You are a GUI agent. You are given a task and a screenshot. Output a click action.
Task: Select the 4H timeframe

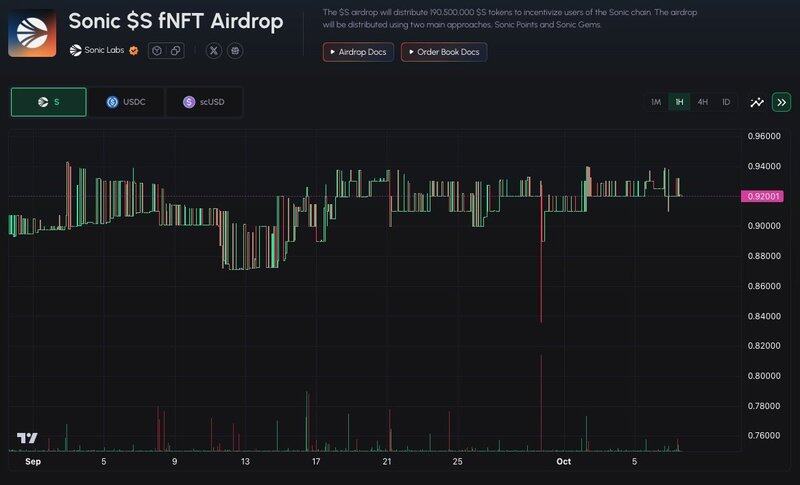click(703, 102)
